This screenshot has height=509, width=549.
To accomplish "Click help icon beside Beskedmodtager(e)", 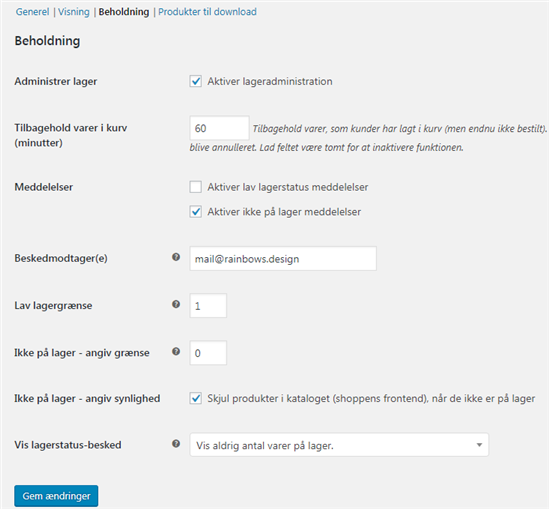I will [x=176, y=257].
